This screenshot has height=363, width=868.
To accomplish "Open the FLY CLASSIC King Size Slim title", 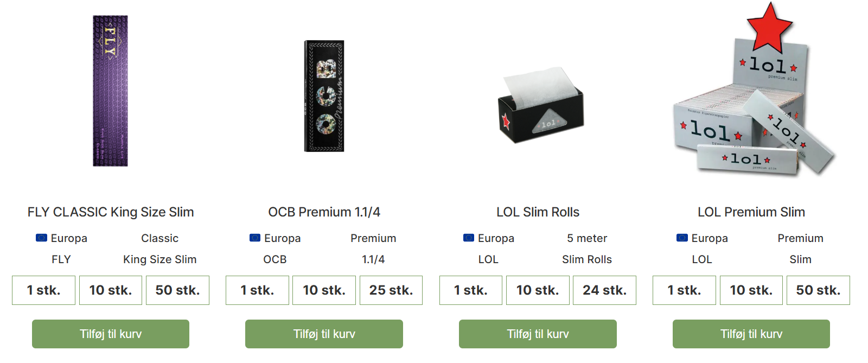I will click(x=111, y=212).
